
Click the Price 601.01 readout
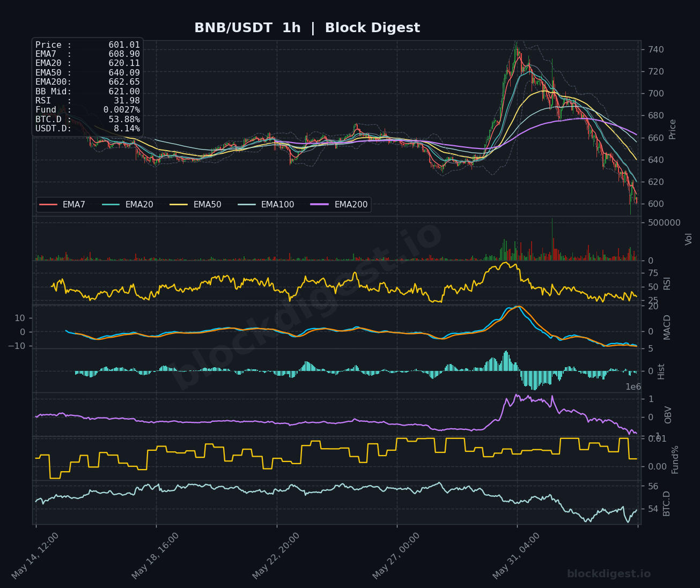coord(87,45)
